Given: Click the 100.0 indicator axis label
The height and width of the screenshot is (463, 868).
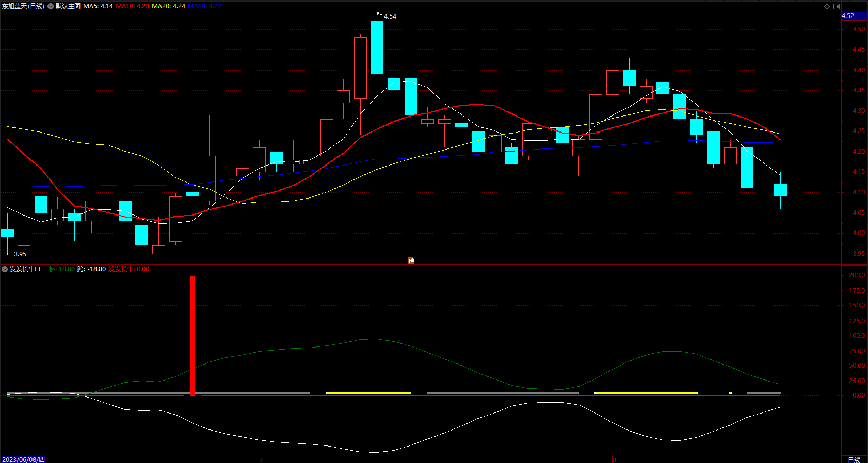Looking at the screenshot, I should [x=857, y=336].
